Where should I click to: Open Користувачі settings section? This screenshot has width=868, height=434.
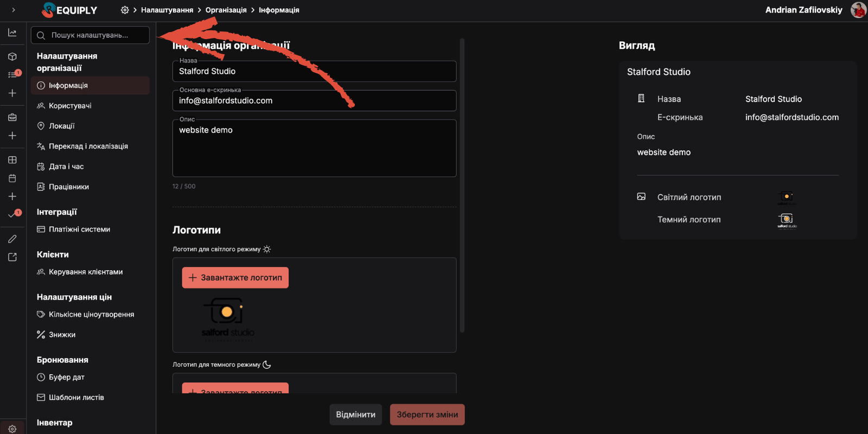pyautogui.click(x=70, y=106)
